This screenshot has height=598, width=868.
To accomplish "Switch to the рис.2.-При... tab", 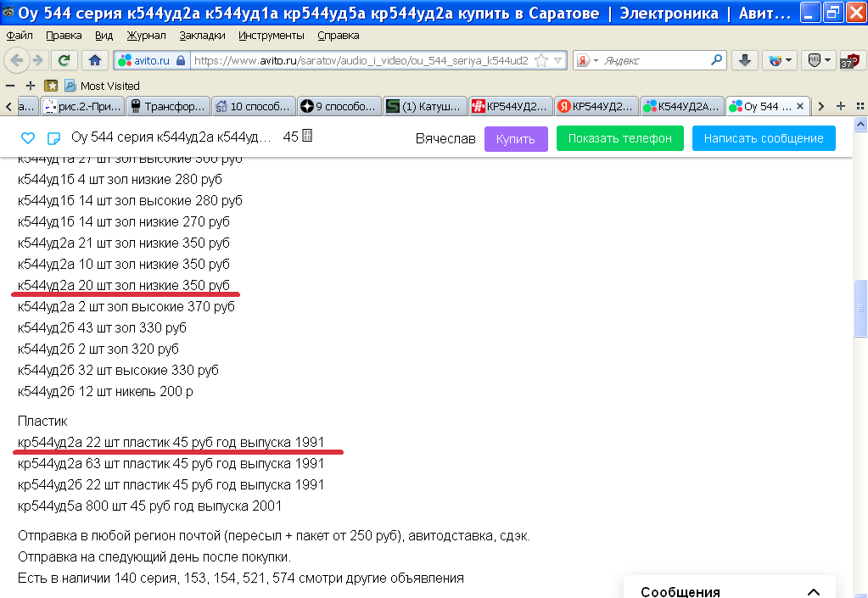I will tap(82, 106).
